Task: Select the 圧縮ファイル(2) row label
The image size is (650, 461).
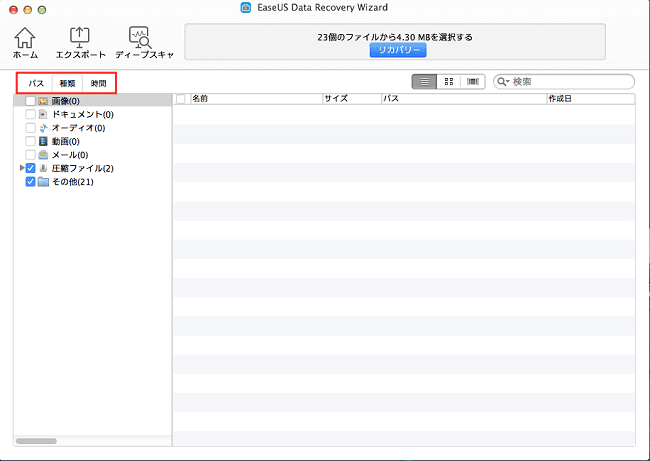Action: coord(82,168)
